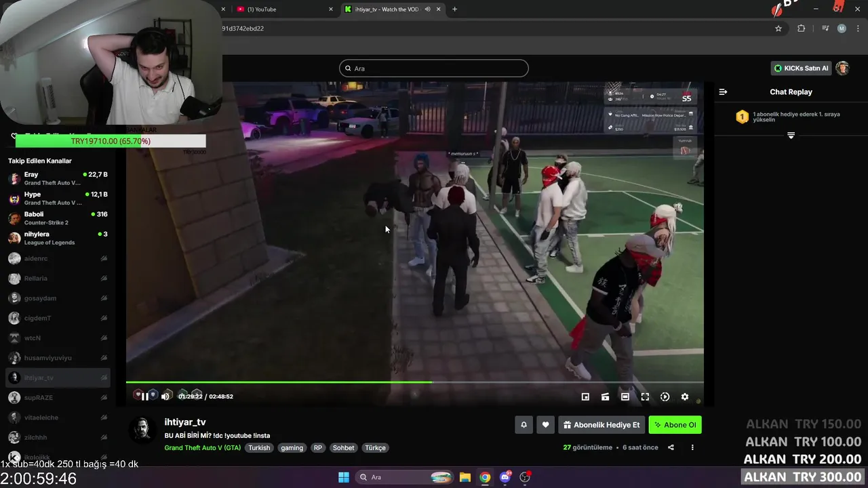This screenshot has width=868, height=488.
Task: Toggle notifications with the bell button
Action: tap(524, 425)
